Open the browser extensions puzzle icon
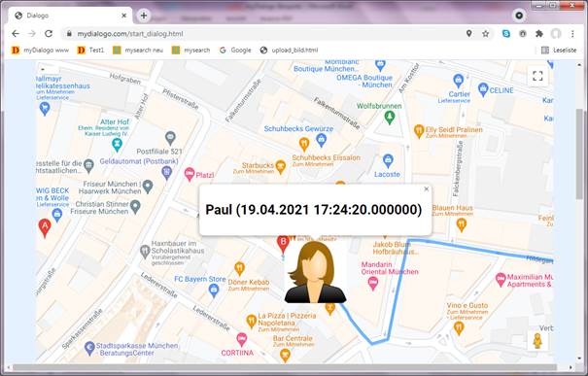 tap(539, 34)
